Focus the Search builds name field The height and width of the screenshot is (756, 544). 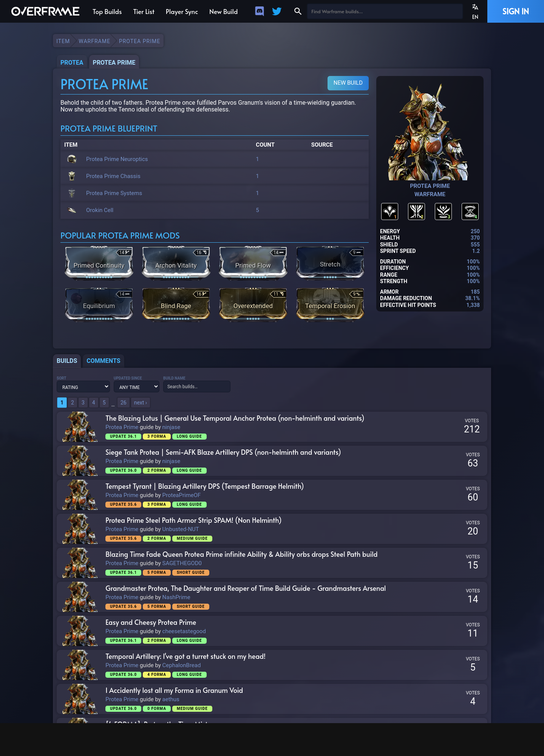pos(196,386)
